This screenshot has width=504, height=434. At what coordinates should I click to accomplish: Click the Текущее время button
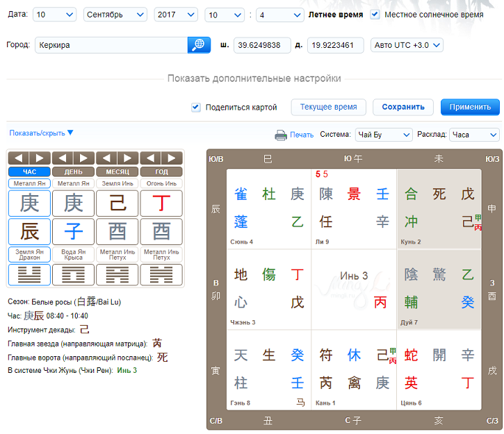click(328, 107)
